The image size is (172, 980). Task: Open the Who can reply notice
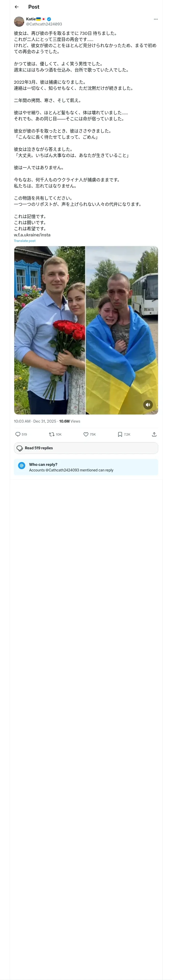86,467
